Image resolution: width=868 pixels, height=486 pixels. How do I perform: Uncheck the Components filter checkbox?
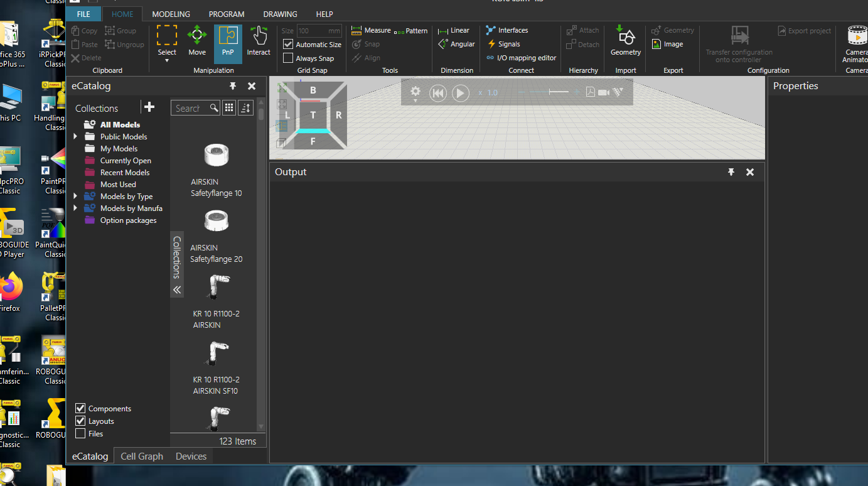pos(80,408)
